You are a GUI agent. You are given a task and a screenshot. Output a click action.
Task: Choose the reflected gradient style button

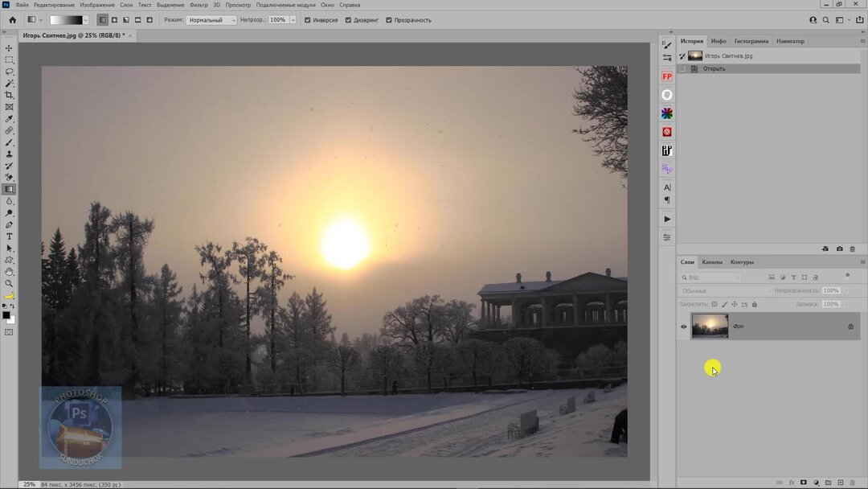pos(138,20)
